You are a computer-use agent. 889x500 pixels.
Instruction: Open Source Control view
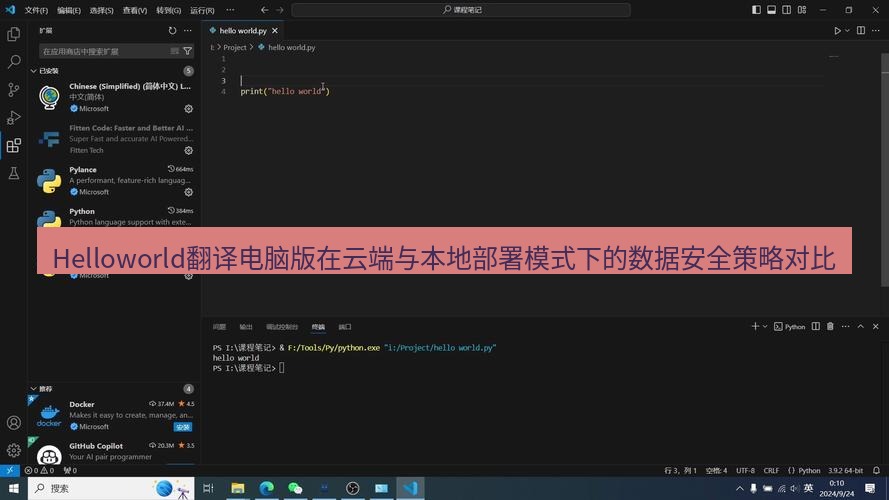click(14, 90)
